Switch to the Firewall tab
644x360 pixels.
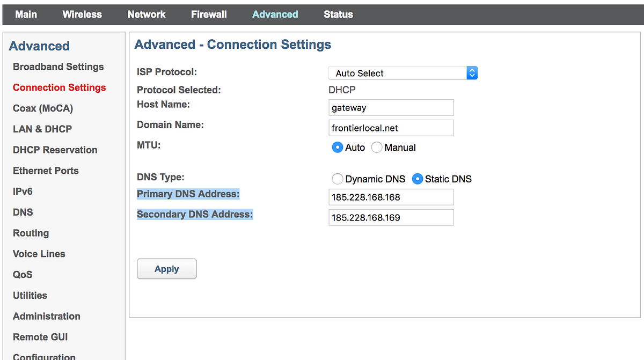click(209, 14)
